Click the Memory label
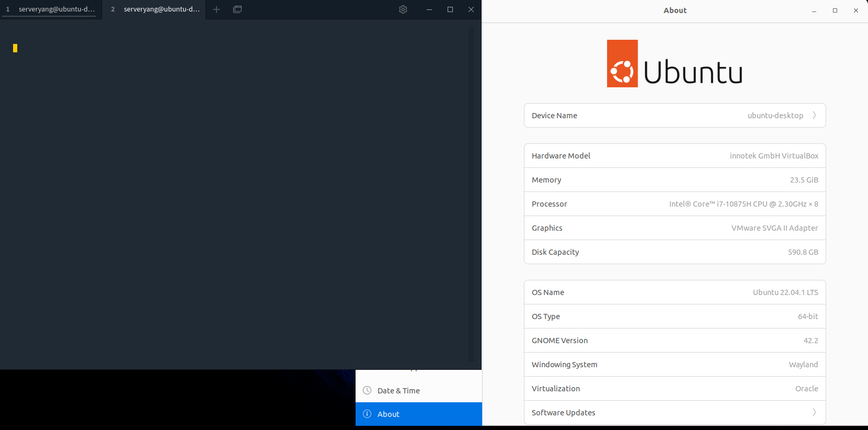The height and width of the screenshot is (430, 868). 546,180
